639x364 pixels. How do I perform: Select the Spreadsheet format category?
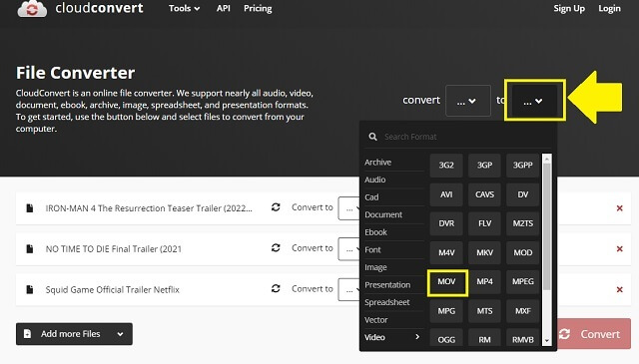coord(387,302)
